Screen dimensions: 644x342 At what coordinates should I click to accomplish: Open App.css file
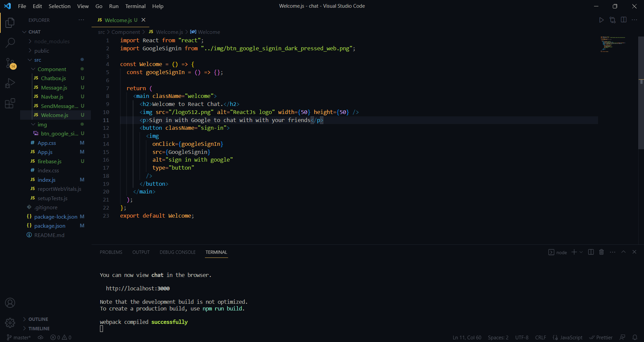[55, 143]
